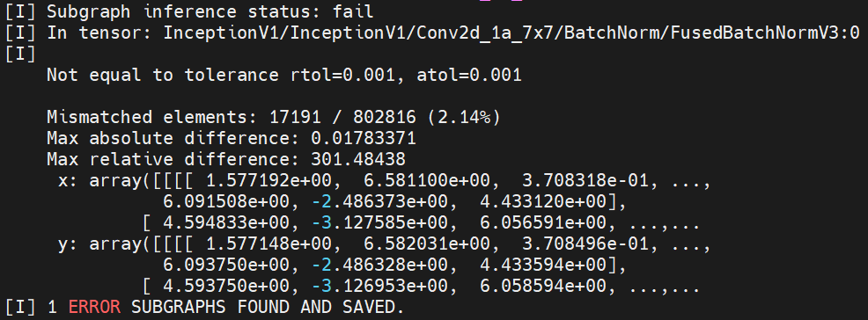Click the mismatched count 17191
This screenshot has width=868, height=320.
295,117
